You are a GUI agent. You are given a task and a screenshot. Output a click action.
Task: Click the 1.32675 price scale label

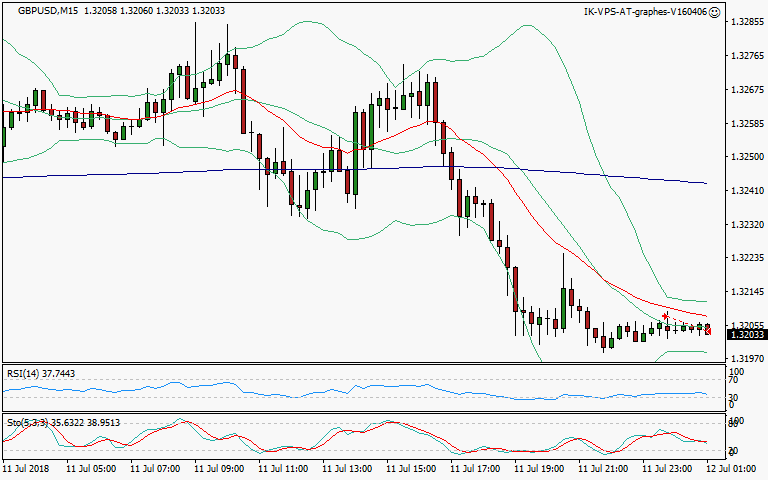(747, 90)
